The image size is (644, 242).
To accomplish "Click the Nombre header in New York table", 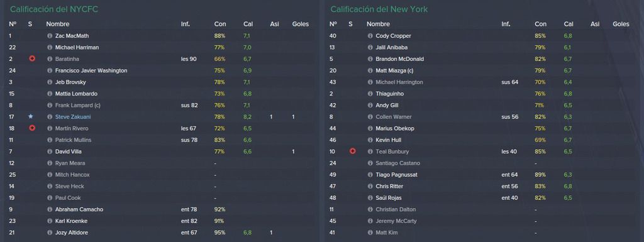I will pyautogui.click(x=378, y=24).
